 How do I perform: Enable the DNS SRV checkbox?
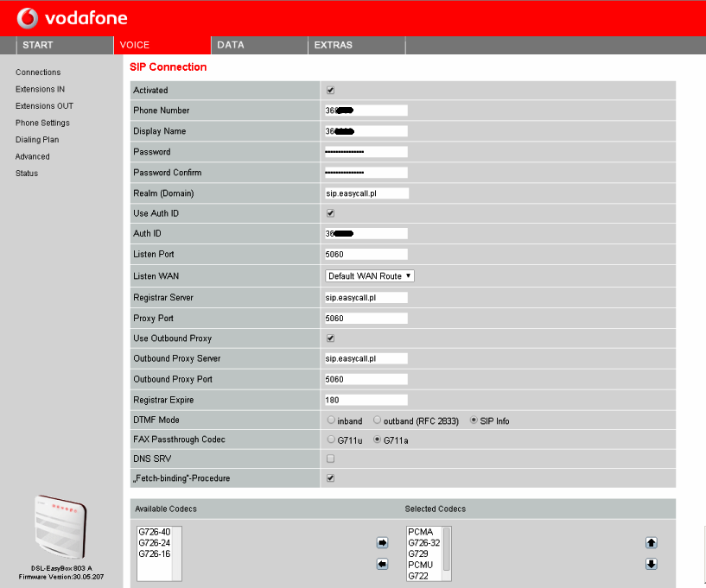click(x=329, y=458)
